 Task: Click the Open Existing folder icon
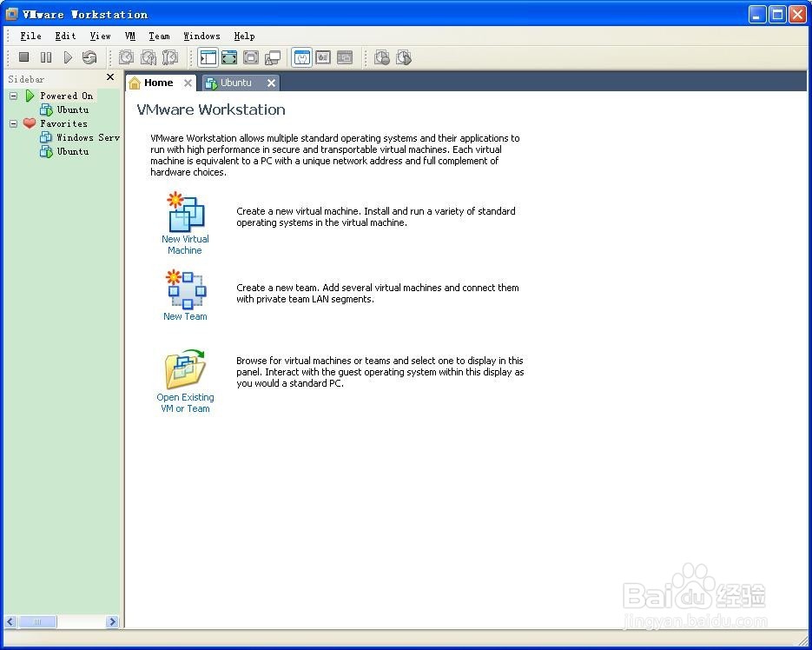pos(185,369)
